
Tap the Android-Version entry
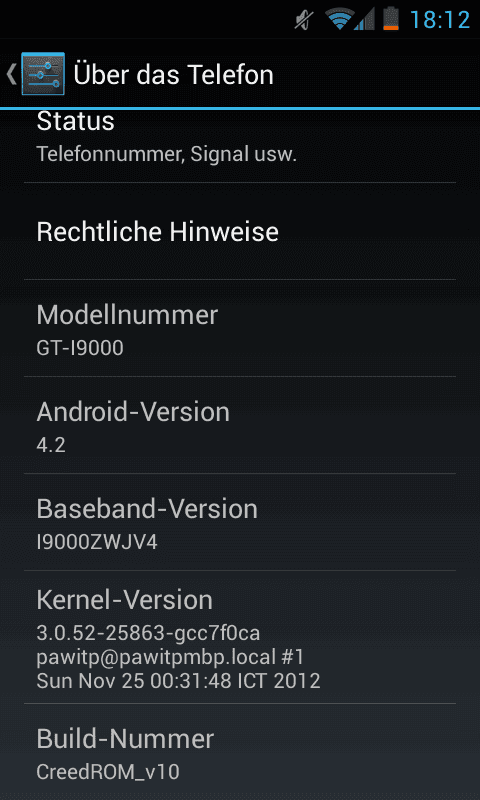(x=240, y=425)
